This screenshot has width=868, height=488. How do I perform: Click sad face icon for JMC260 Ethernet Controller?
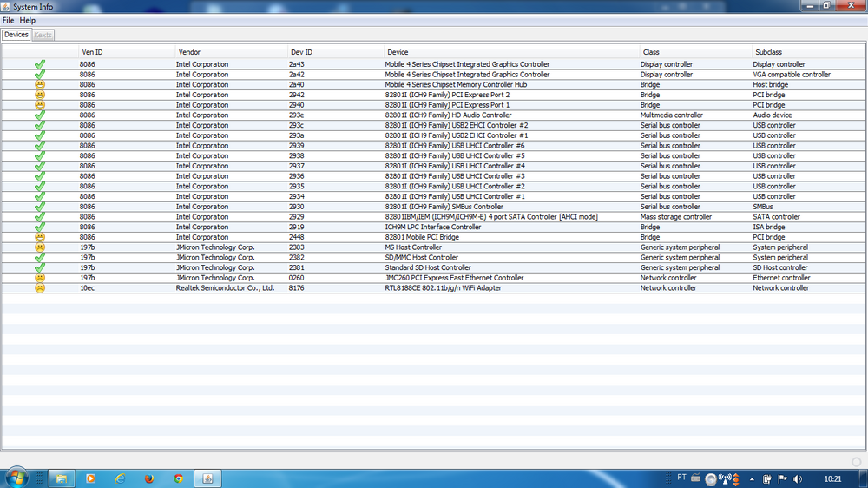[x=39, y=278]
